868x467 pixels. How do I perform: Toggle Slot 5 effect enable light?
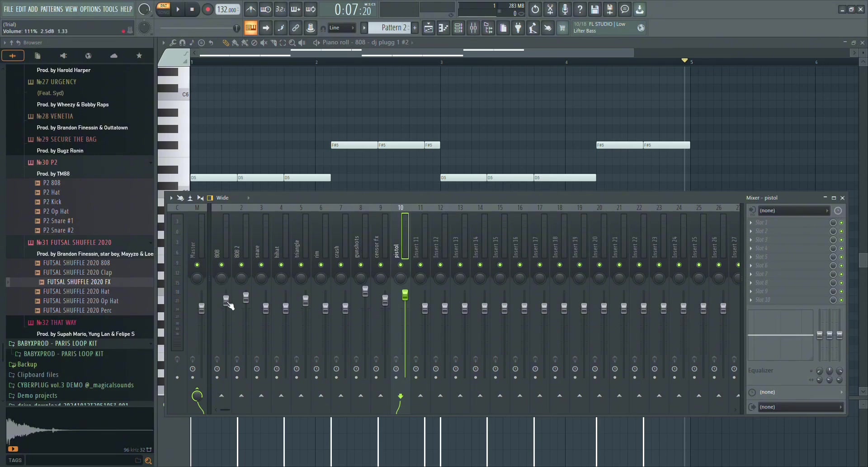[x=841, y=257]
